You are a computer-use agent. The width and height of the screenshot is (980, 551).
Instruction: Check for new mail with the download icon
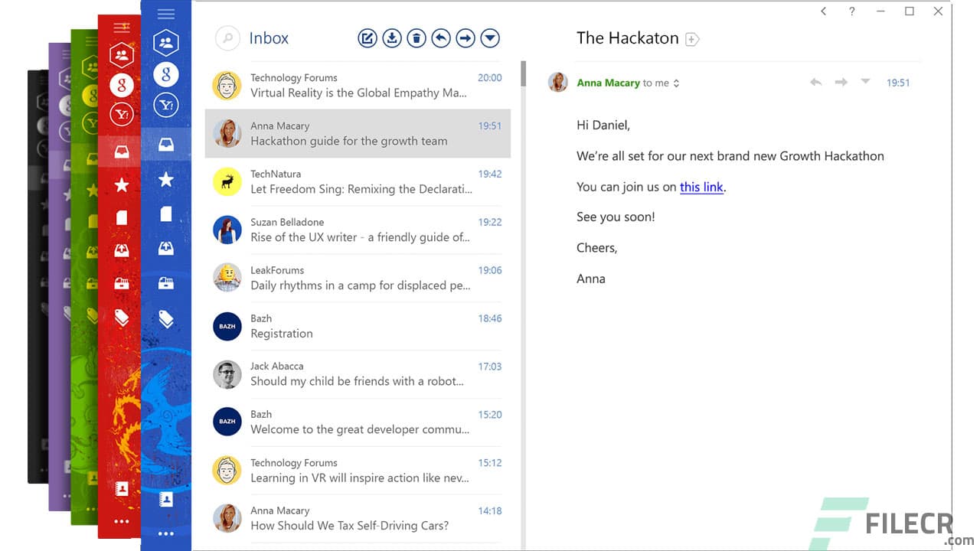coord(392,37)
